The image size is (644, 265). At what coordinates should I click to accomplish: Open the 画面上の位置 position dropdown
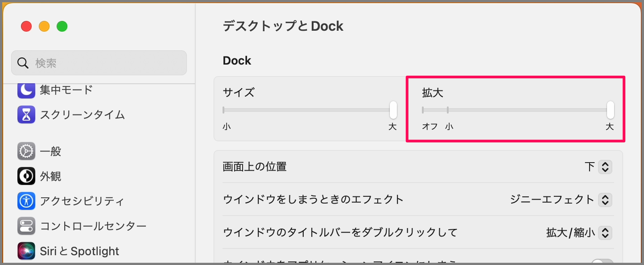(x=605, y=167)
